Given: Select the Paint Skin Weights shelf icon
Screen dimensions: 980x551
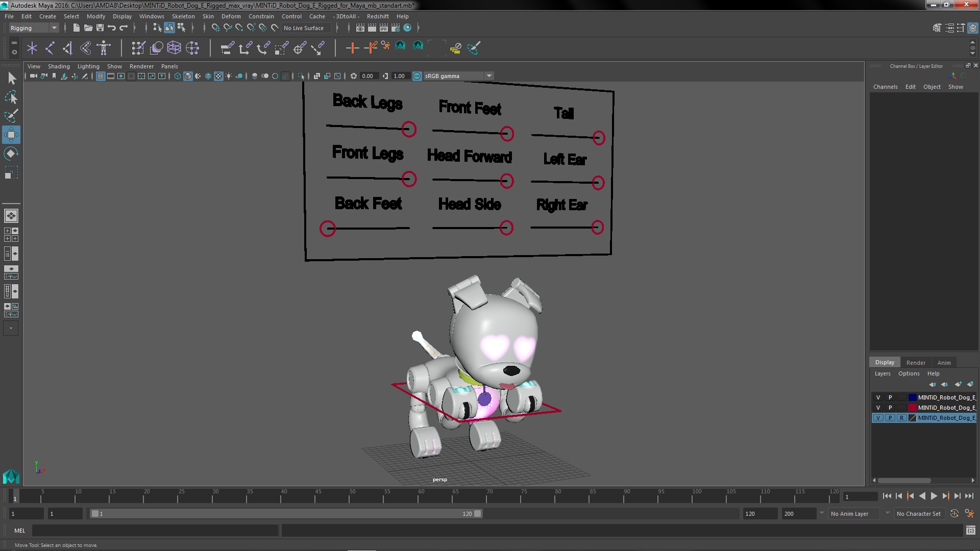Looking at the screenshot, I should click(138, 48).
